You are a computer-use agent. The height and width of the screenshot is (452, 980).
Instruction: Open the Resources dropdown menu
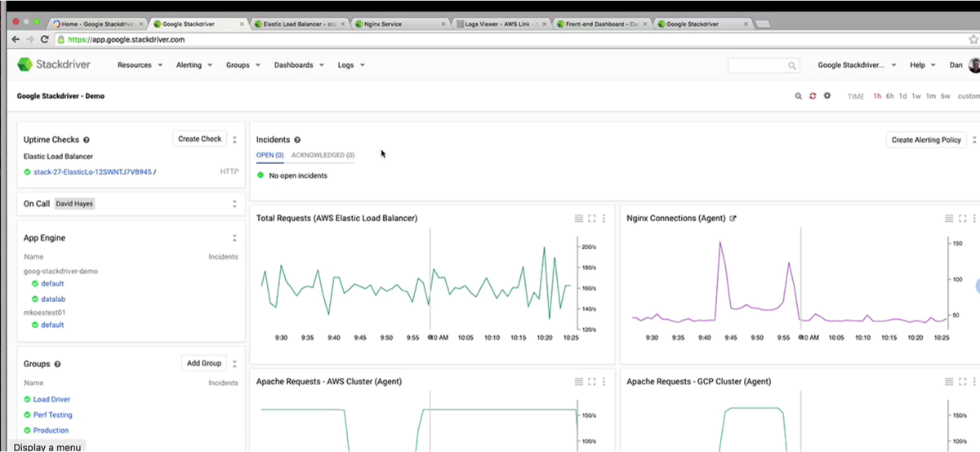point(140,65)
